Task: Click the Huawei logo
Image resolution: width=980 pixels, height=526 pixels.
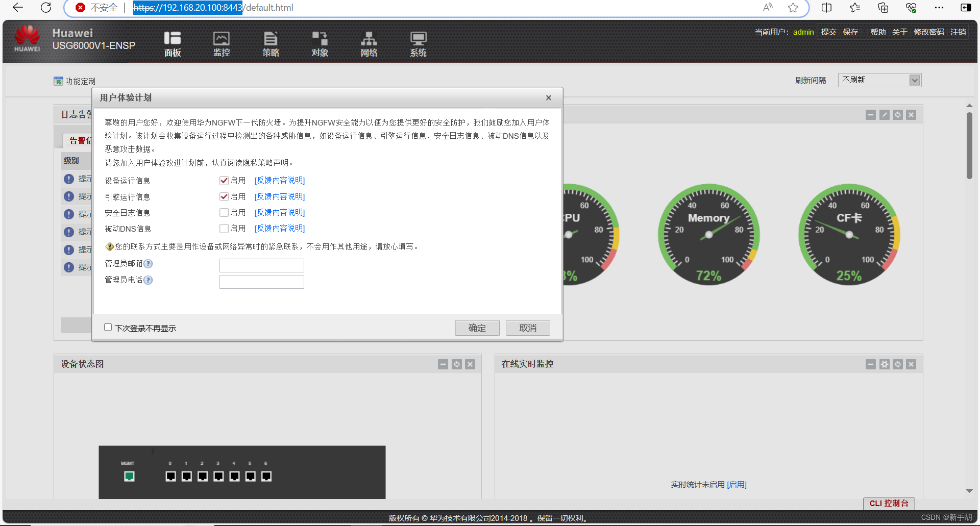Action: point(27,39)
